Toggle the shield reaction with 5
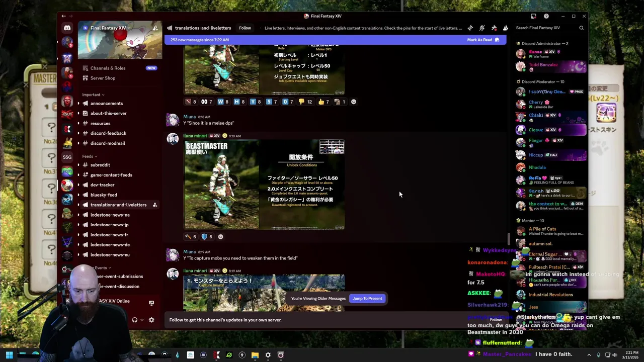Viewport: 644px width, 362px height. pyautogui.click(x=207, y=237)
